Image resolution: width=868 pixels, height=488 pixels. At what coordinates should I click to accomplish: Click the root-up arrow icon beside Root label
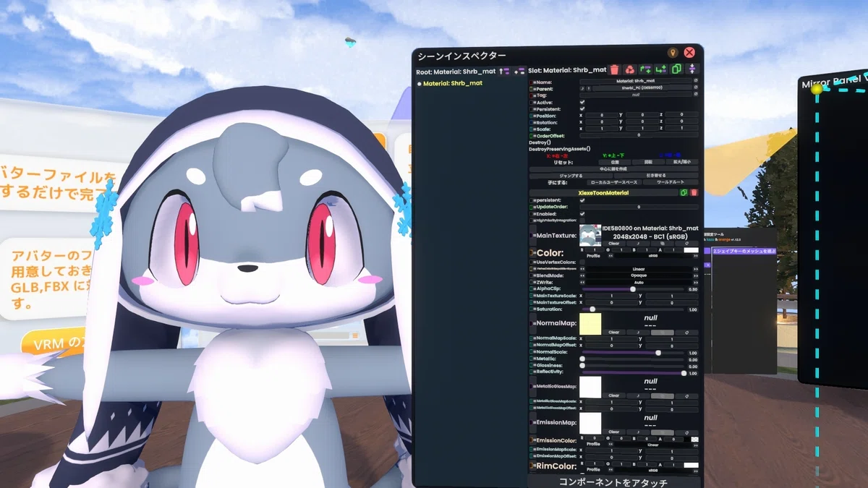coord(504,70)
